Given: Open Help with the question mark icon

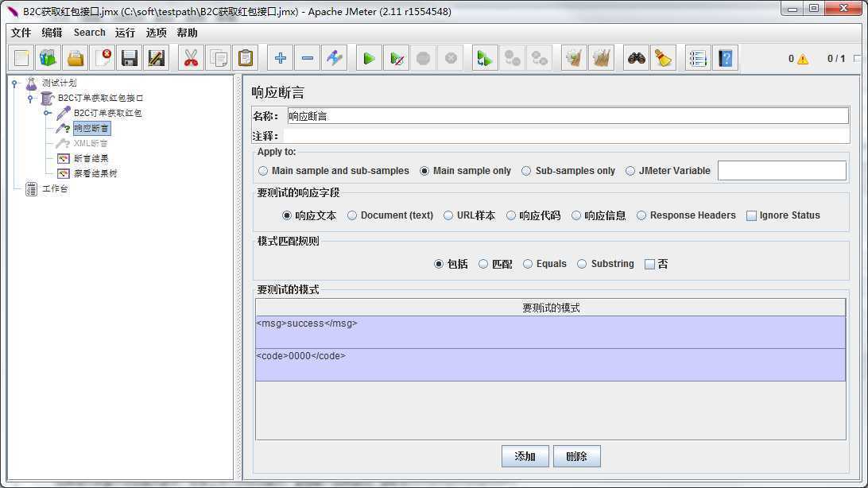Looking at the screenshot, I should point(725,58).
